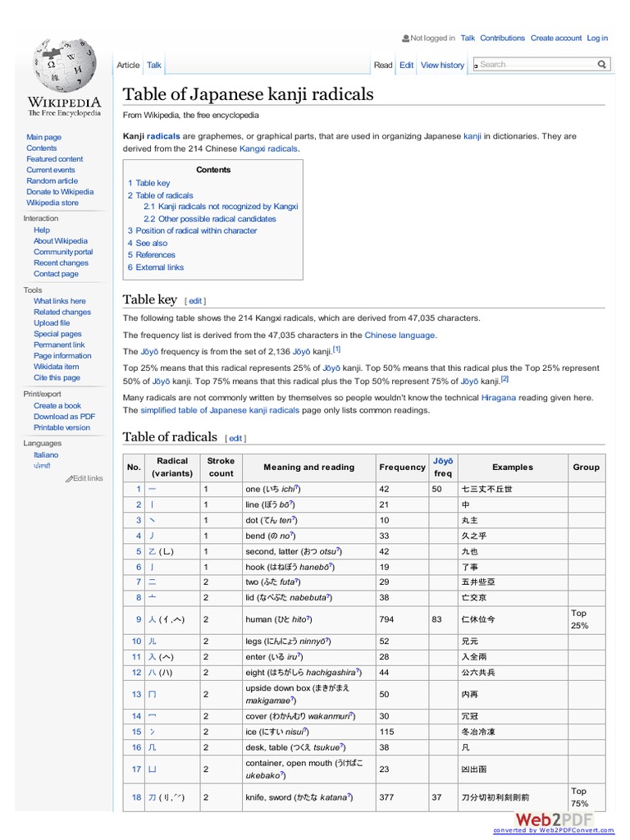Click the Wikipedia globe logo
The height and width of the screenshot is (840, 630).
click(x=64, y=66)
